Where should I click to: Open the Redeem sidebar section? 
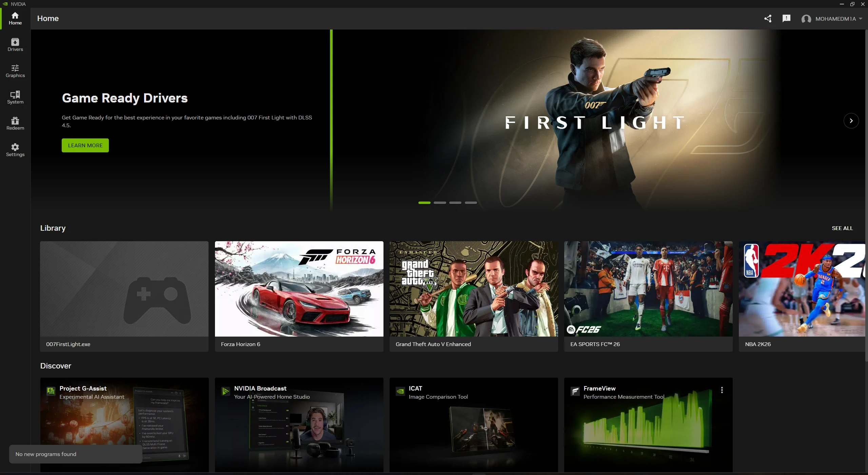coord(15,123)
